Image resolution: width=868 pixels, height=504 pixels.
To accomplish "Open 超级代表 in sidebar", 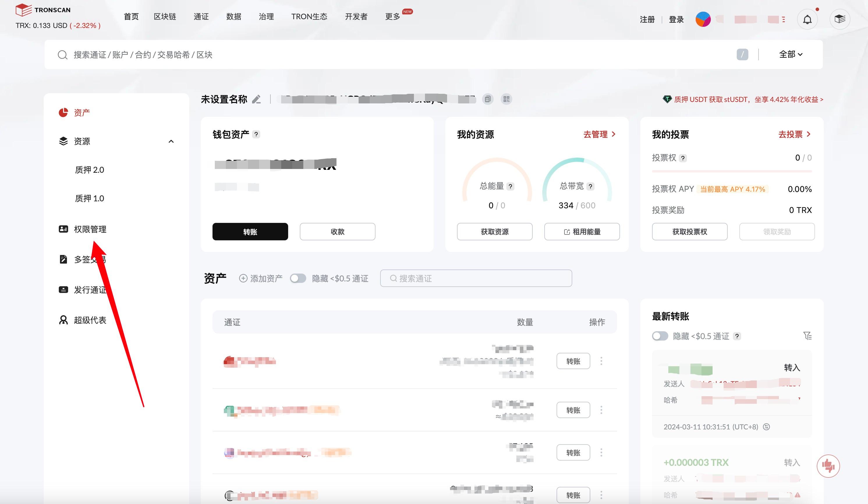I will pos(90,320).
